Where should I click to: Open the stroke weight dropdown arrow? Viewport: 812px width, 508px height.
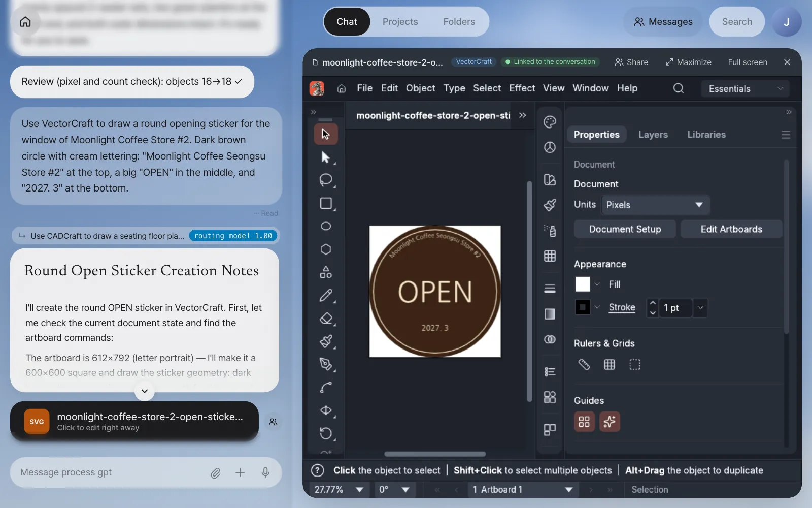click(700, 308)
